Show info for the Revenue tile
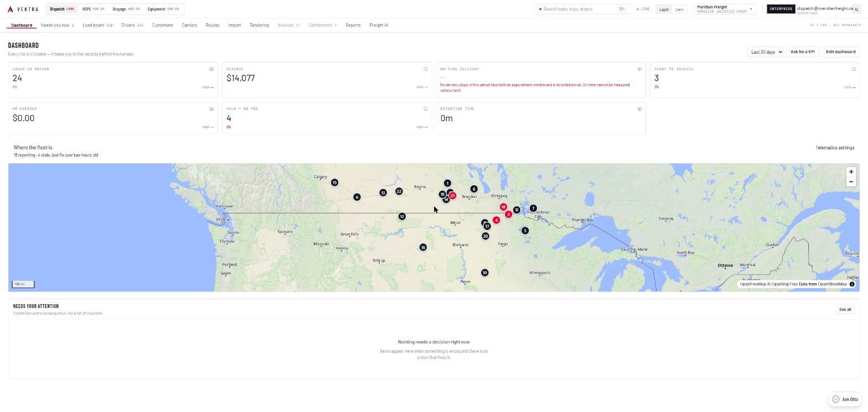Viewport: 868px width, 412px height. 425,69
